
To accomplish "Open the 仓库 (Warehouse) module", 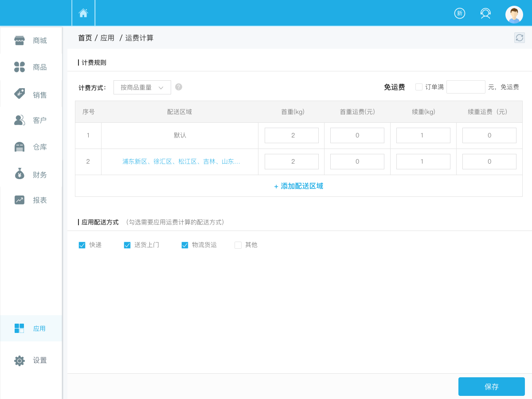I will (31, 147).
